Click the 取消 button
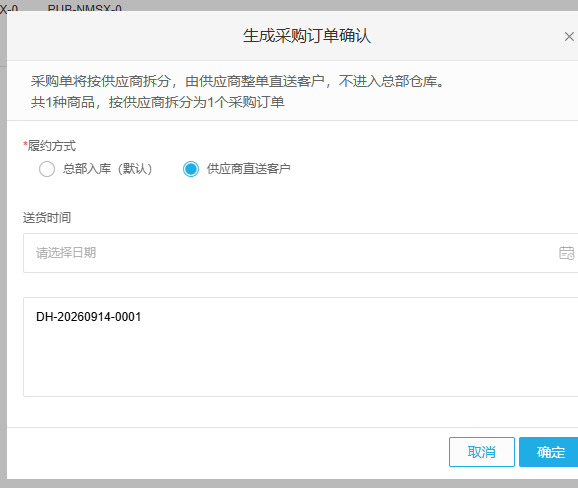The height and width of the screenshot is (488, 578). (x=482, y=452)
